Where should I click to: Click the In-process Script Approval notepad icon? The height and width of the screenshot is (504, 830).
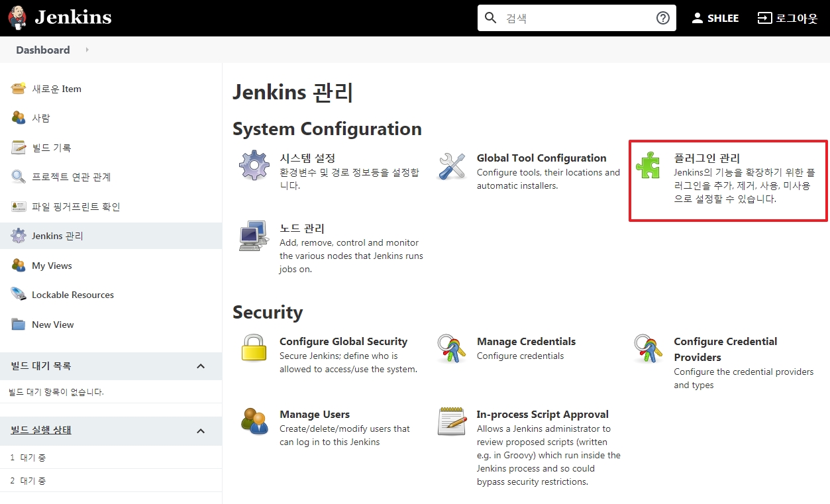[x=452, y=421]
